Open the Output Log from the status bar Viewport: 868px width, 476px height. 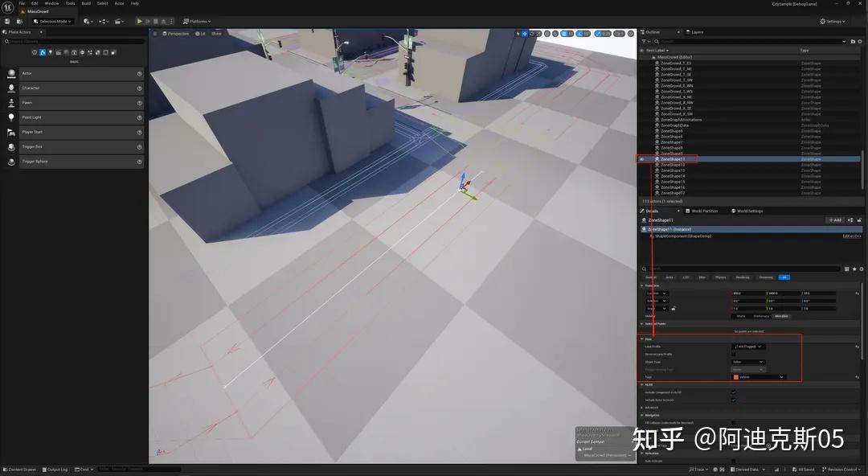point(56,469)
